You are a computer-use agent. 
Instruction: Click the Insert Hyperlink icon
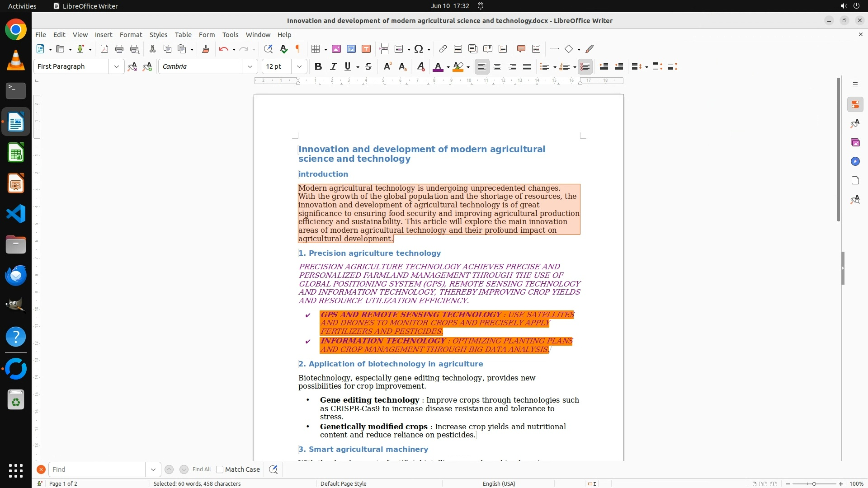click(443, 49)
